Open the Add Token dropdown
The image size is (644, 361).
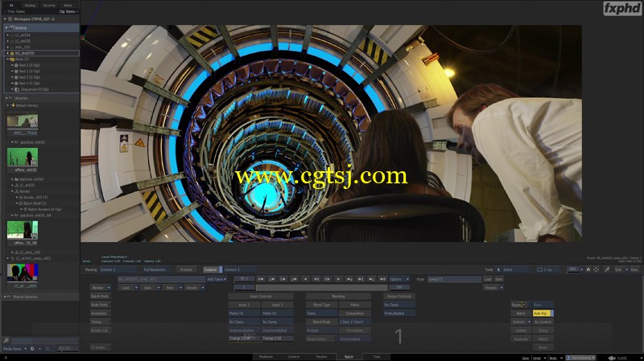pyautogui.click(x=217, y=279)
